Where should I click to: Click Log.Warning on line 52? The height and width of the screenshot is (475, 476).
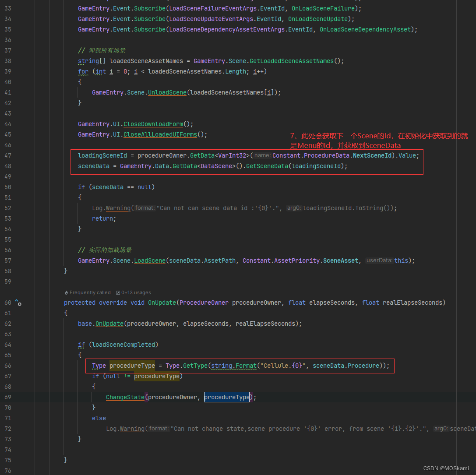click(x=111, y=208)
